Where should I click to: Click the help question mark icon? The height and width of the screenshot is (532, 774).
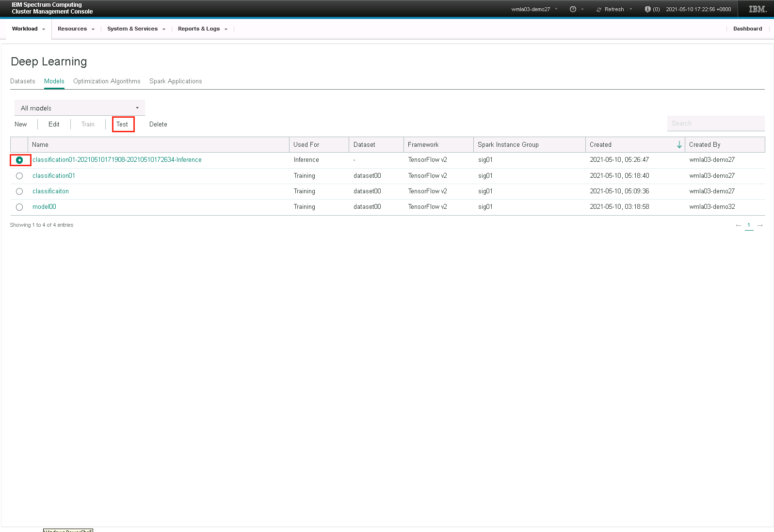pos(573,9)
